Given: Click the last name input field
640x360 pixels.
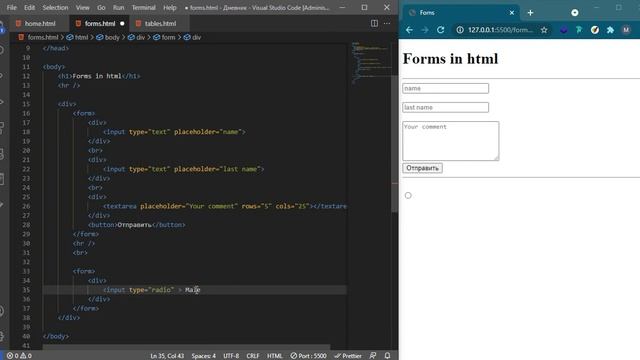Looking at the screenshot, I should (x=445, y=107).
